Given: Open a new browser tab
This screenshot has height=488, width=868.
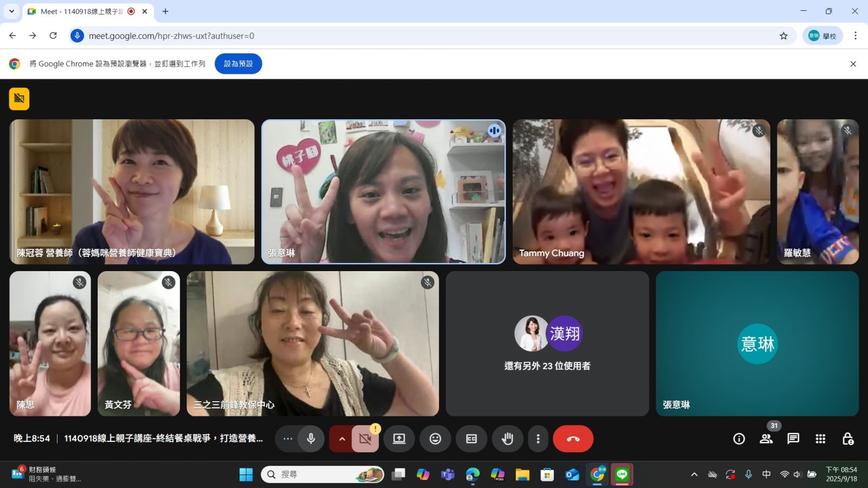Looking at the screenshot, I should (x=165, y=11).
